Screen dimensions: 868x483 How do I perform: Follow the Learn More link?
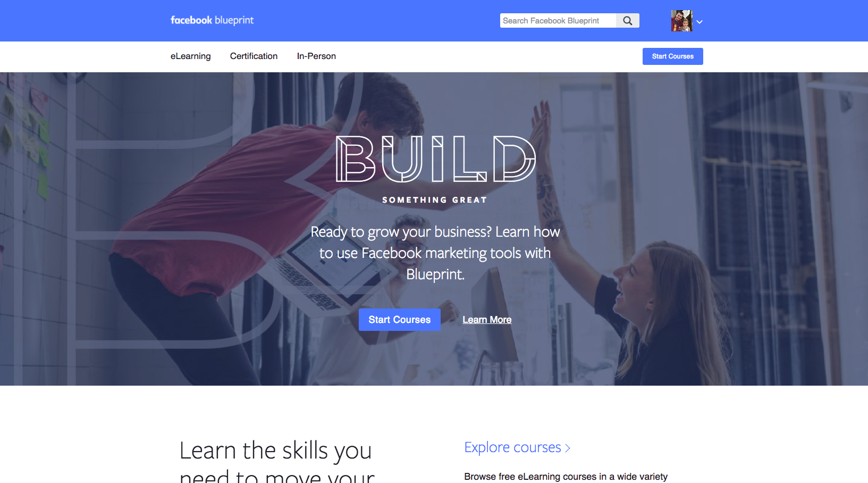[487, 320]
